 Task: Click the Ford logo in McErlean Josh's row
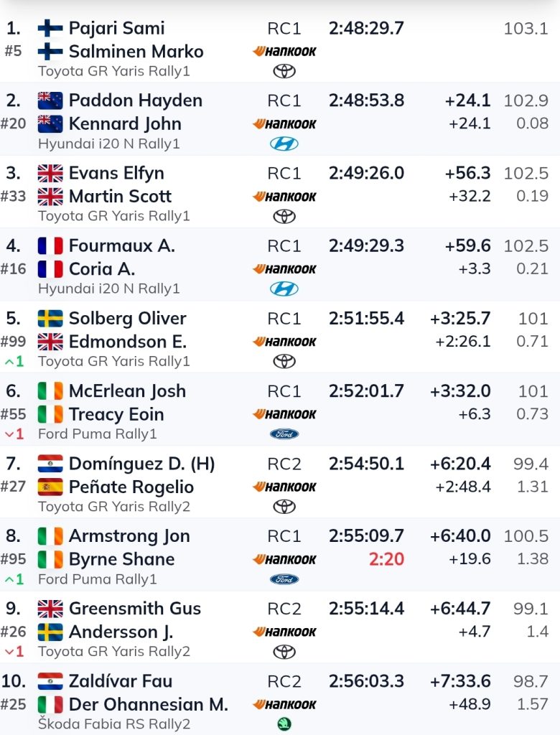[284, 434]
